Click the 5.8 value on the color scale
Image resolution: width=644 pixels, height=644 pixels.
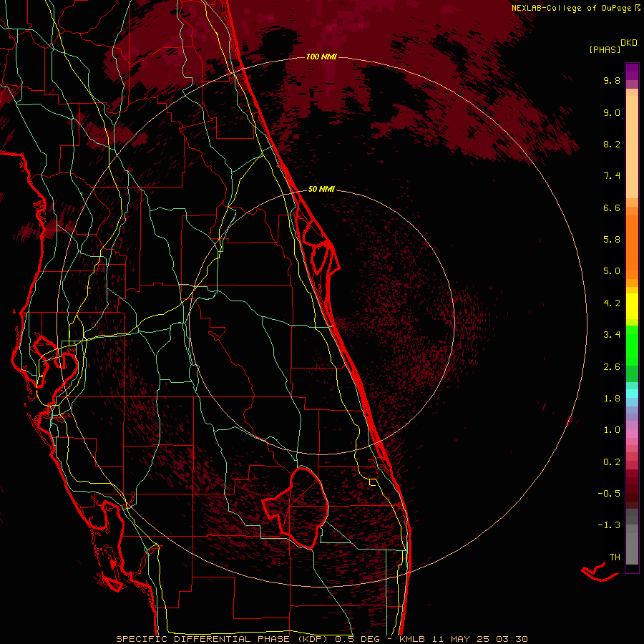pos(612,240)
